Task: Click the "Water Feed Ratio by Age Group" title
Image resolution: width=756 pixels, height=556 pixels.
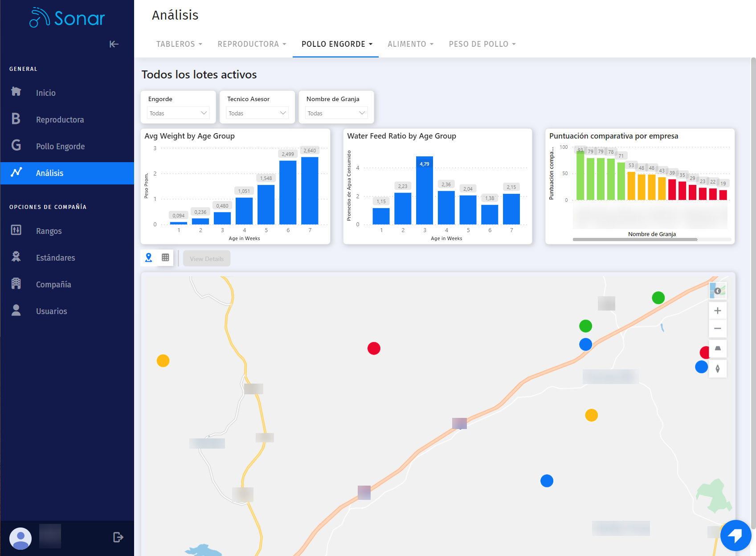Action: 401,136
